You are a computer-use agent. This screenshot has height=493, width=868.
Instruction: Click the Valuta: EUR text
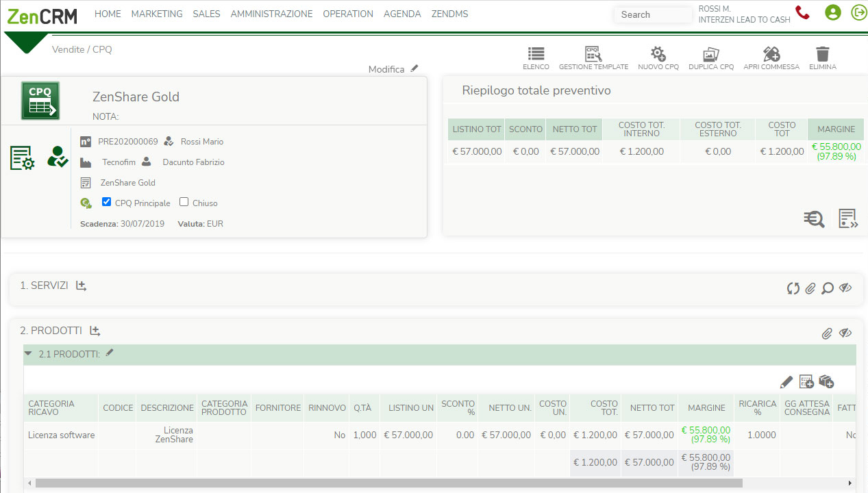[x=200, y=224]
